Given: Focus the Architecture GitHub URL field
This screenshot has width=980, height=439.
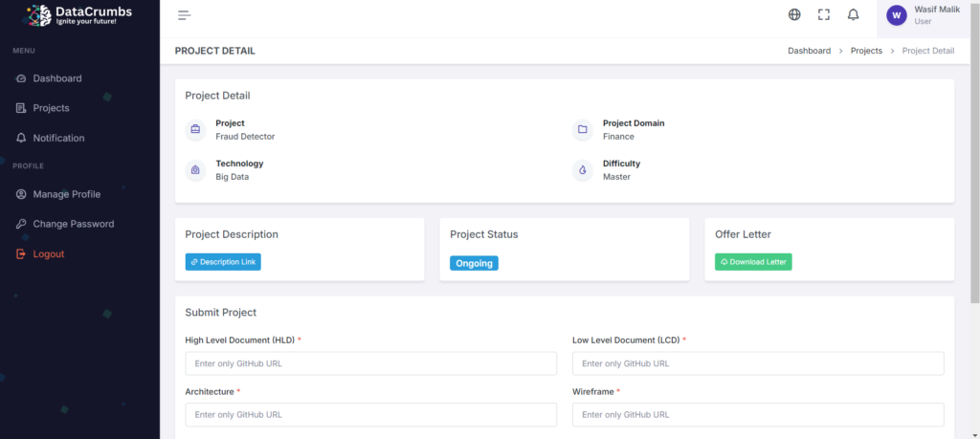Looking at the screenshot, I should click(x=371, y=415).
